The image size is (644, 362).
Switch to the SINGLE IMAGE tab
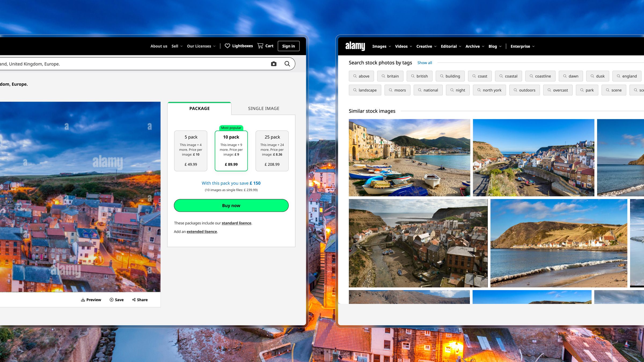pyautogui.click(x=264, y=108)
